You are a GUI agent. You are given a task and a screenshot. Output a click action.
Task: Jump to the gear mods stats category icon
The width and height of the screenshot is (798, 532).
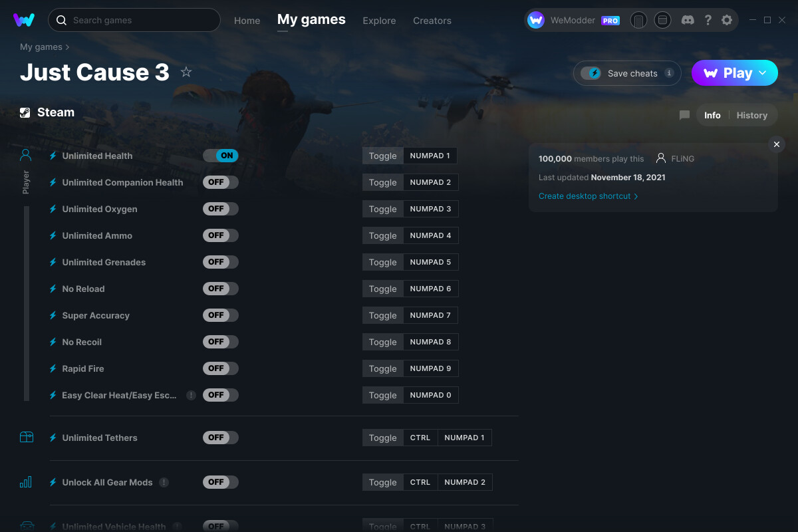(x=26, y=482)
